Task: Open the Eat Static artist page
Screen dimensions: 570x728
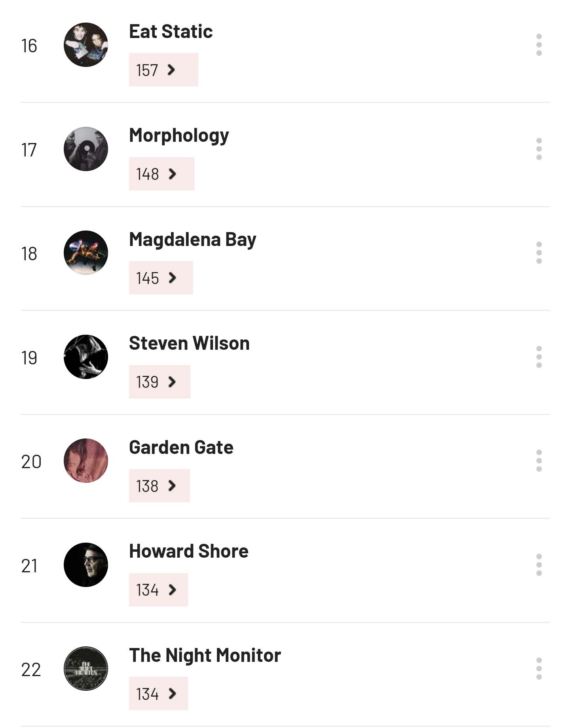Action: pos(171,32)
